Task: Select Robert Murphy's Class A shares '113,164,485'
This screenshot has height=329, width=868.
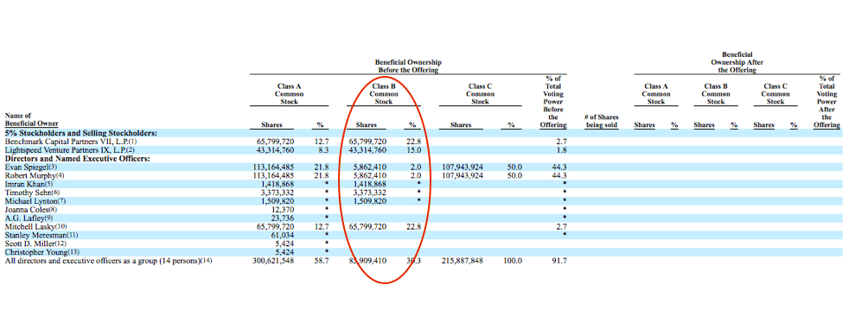Action: [x=273, y=176]
